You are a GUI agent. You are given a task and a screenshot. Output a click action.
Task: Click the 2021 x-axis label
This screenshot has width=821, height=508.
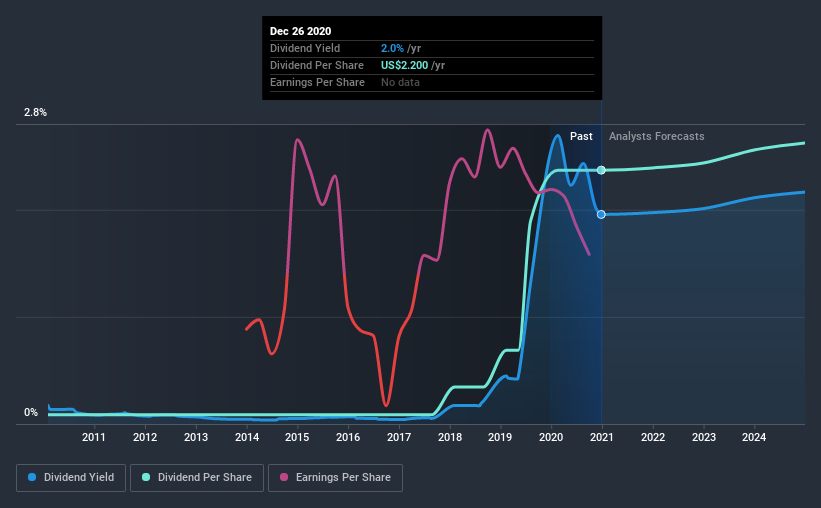(602, 437)
